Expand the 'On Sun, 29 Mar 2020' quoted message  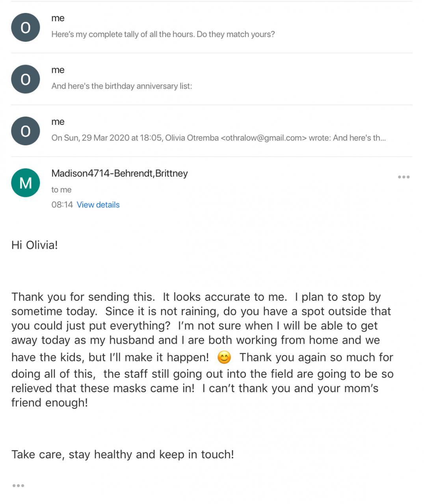[x=218, y=138]
